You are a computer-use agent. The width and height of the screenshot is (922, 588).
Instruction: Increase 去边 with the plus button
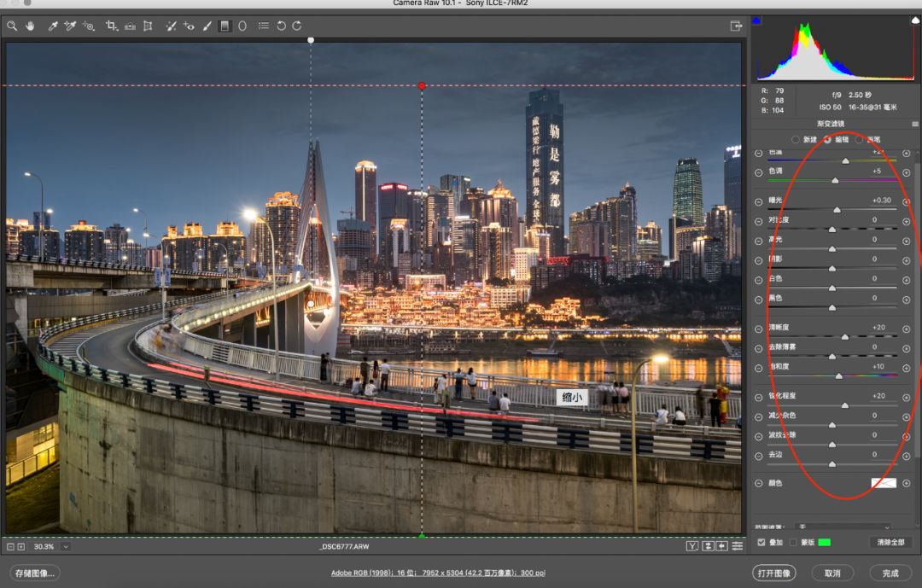[x=906, y=457]
